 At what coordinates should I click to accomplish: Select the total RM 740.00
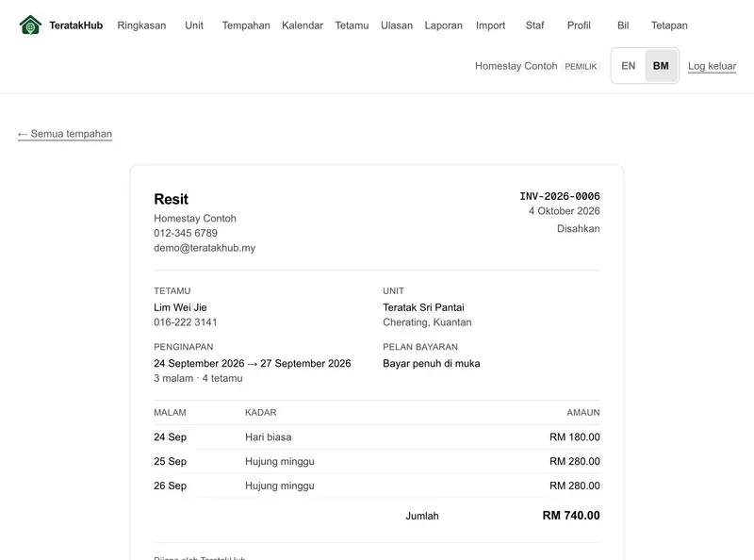pyautogui.click(x=571, y=516)
